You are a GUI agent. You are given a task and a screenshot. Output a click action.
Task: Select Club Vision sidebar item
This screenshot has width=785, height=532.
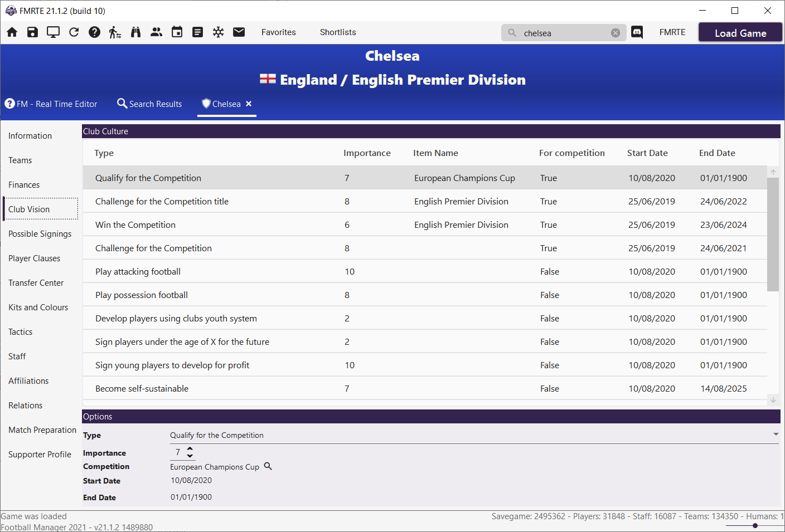click(41, 209)
